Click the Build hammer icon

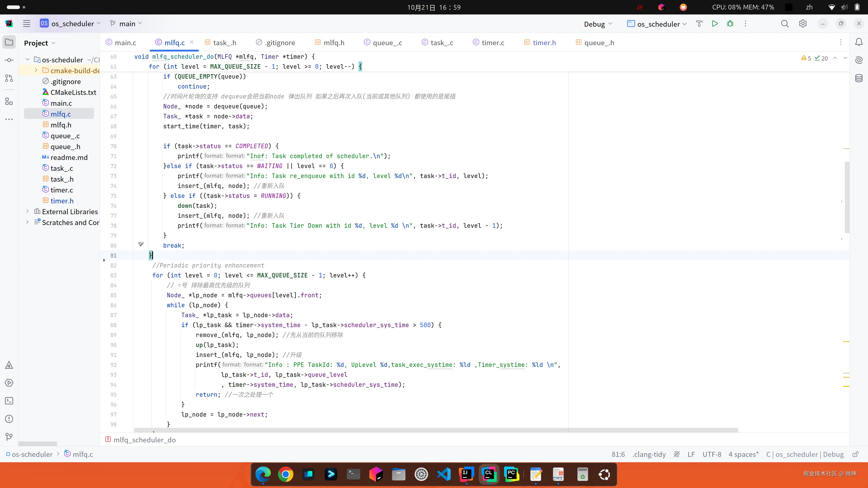[x=699, y=23]
